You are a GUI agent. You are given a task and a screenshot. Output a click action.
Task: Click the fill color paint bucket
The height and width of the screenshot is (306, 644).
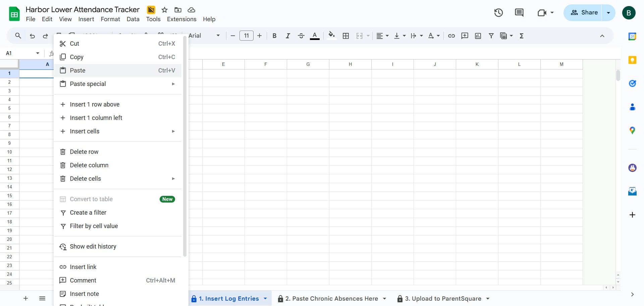(331, 36)
